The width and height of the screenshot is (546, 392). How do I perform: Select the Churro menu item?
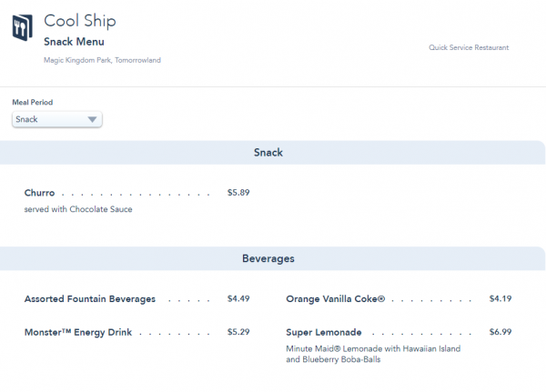(x=39, y=193)
